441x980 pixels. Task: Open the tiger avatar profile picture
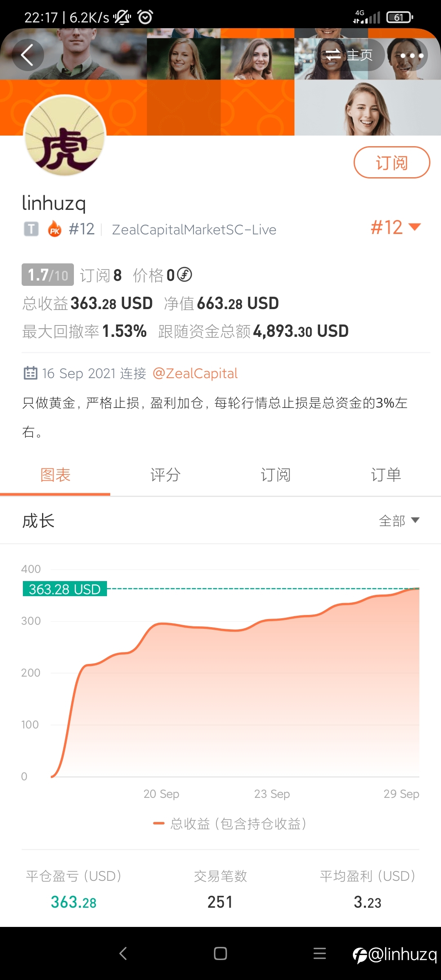coord(65,136)
